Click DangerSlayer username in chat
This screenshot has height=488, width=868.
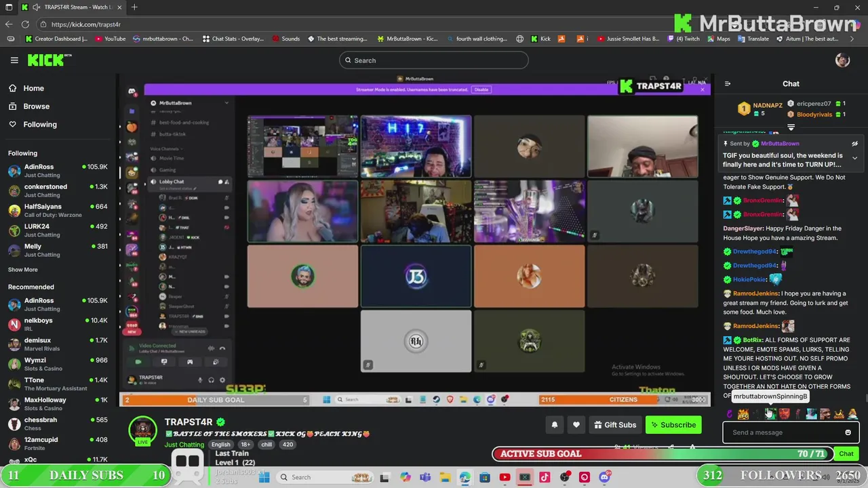pyautogui.click(x=743, y=228)
